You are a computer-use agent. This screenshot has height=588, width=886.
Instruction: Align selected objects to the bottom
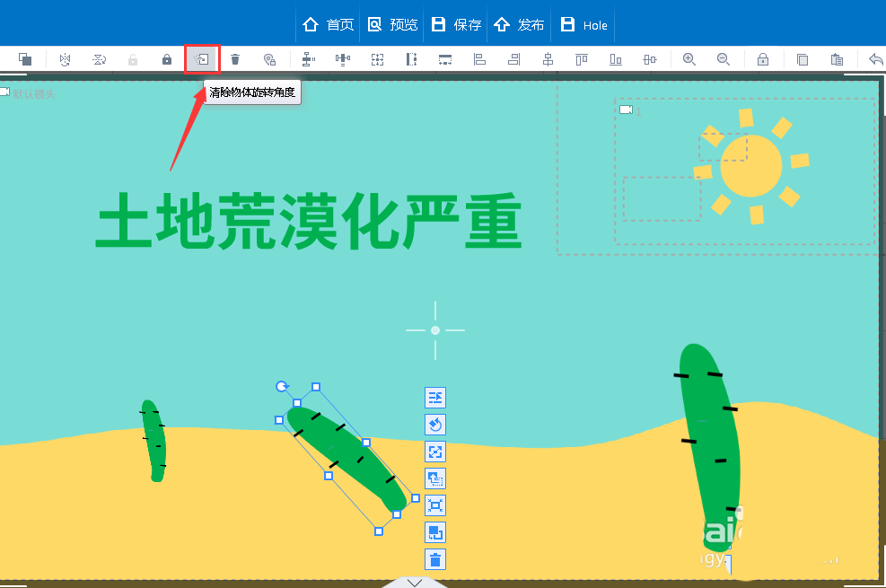[x=616, y=59]
